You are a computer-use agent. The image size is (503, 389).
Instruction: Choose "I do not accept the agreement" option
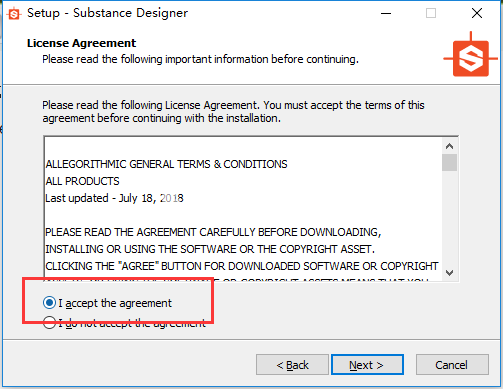point(49,323)
